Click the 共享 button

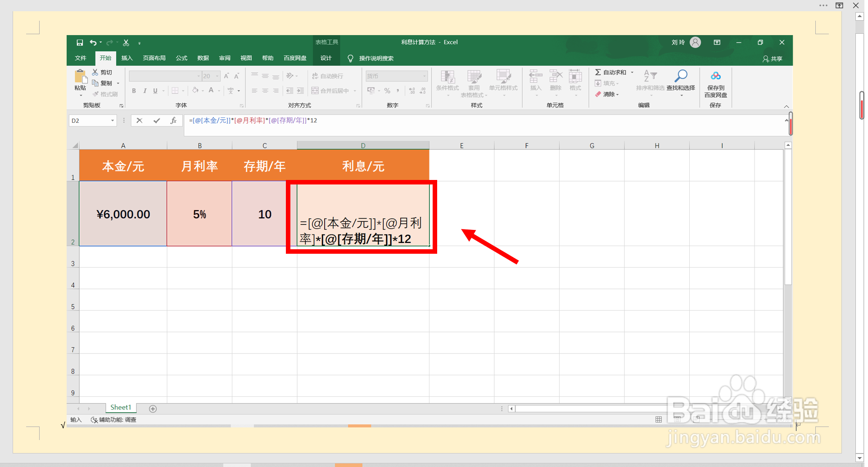click(772, 58)
